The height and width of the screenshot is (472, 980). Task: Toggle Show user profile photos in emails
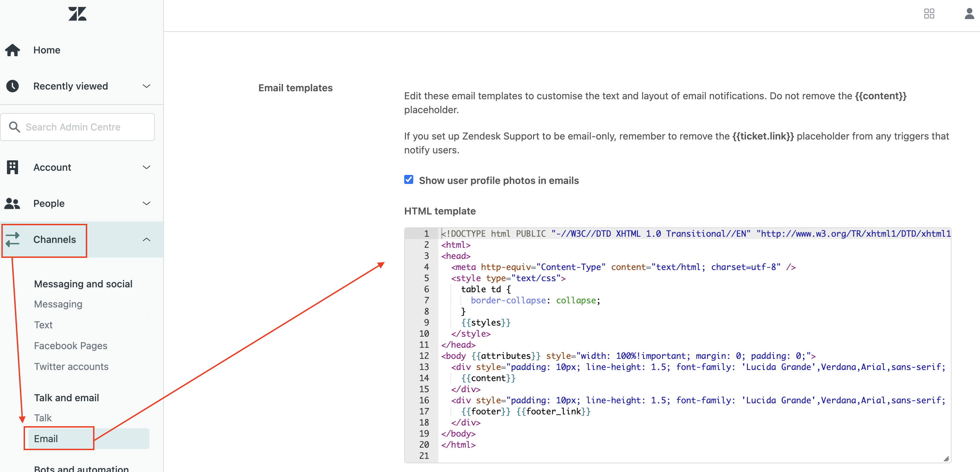(409, 179)
